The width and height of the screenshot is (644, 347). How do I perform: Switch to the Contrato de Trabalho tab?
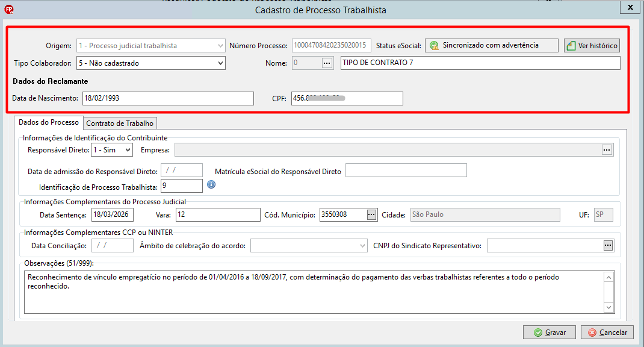point(120,123)
